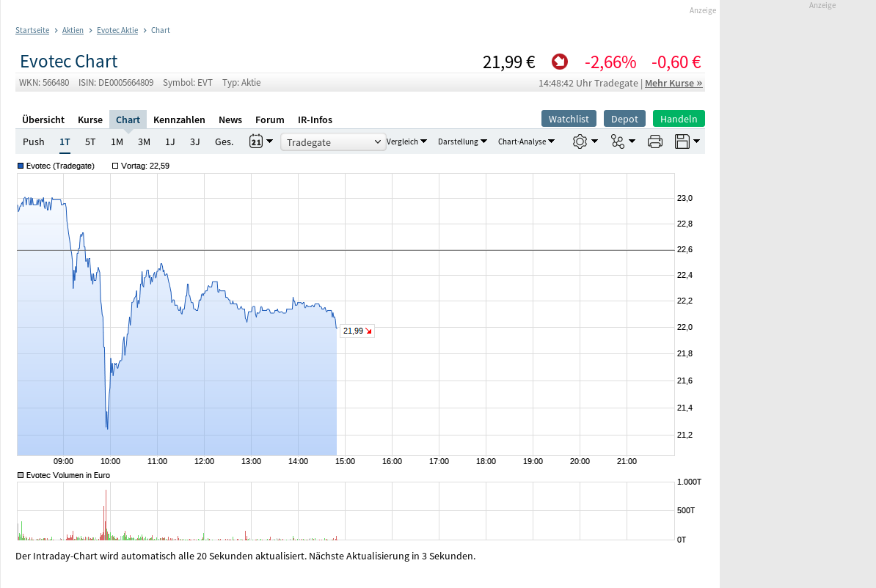Click the red down-trend arrow icon
876x588 pixels.
560,62
